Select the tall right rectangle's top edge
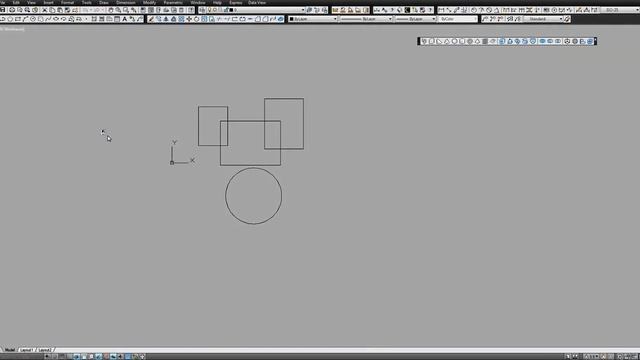The height and width of the screenshot is (360, 640). pyautogui.click(x=284, y=98)
